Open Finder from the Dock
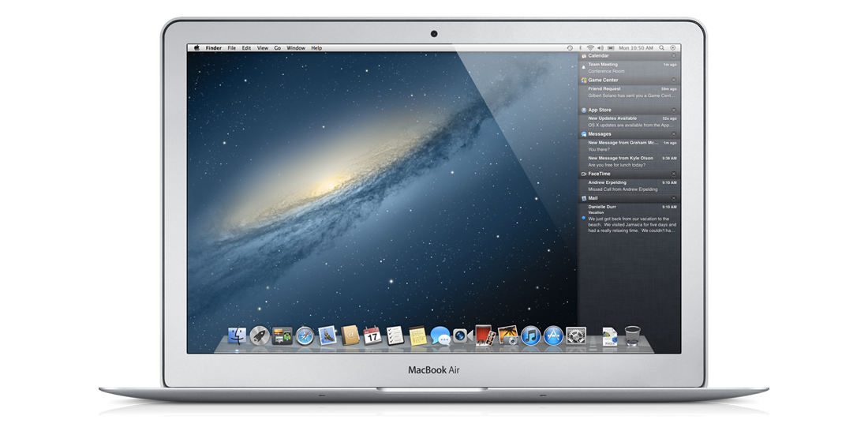 (x=237, y=335)
